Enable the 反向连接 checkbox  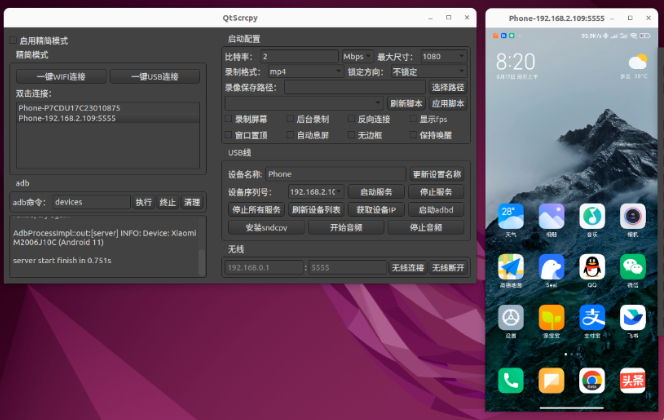pyautogui.click(x=351, y=119)
